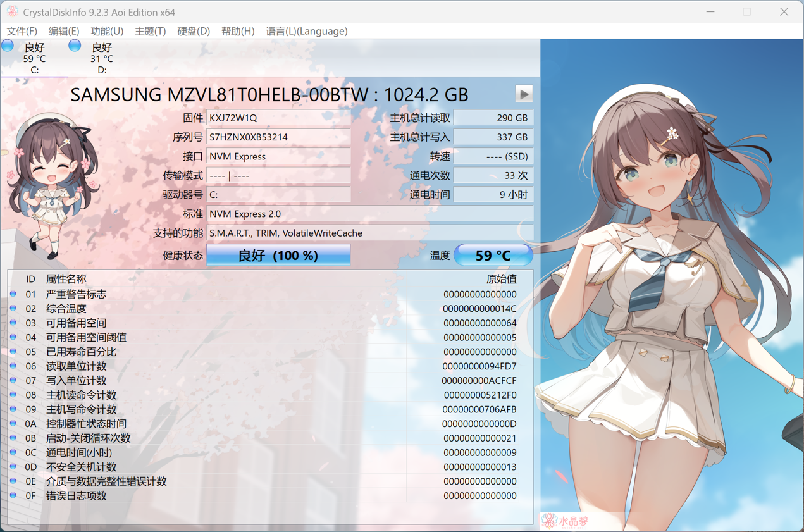Viewport: 804px width, 532px height.
Task: Click the drive letter field C:
Action: [278, 195]
